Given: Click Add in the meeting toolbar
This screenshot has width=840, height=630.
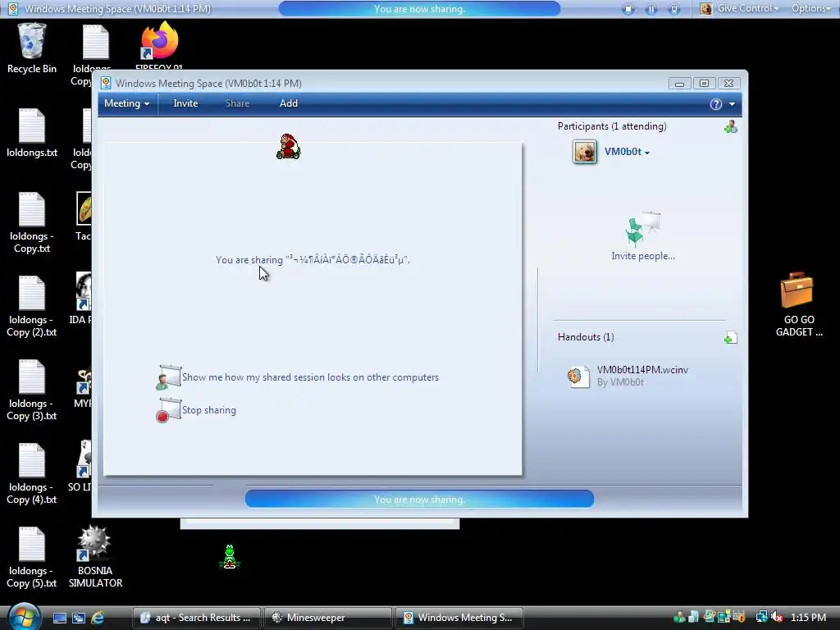Looking at the screenshot, I should (288, 103).
